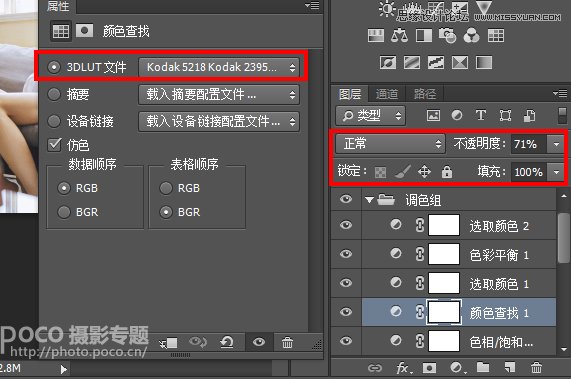Filter layers by pixel layer icon
Image resolution: width=571 pixels, height=379 pixels.
(x=433, y=116)
